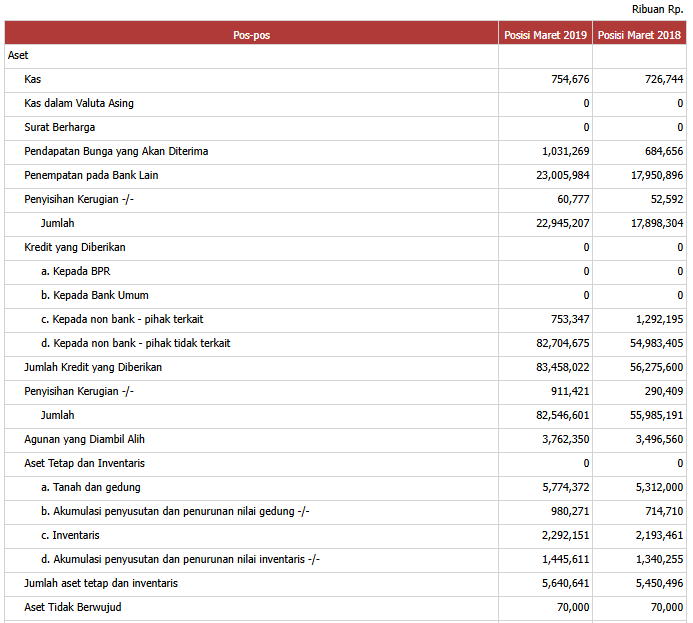
Task: Select the Aset Tidak Berwujud row label
Action: pyautogui.click(x=73, y=607)
